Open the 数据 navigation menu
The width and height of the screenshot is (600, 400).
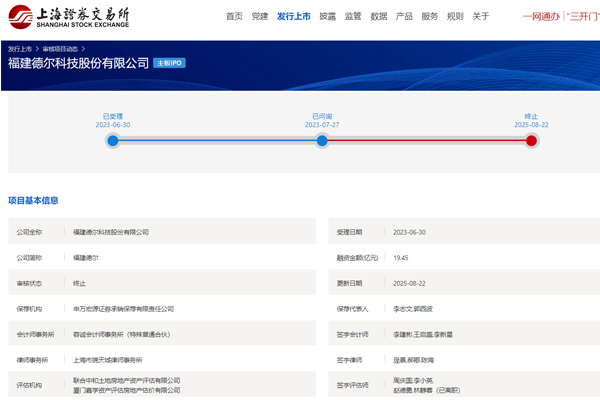379,17
